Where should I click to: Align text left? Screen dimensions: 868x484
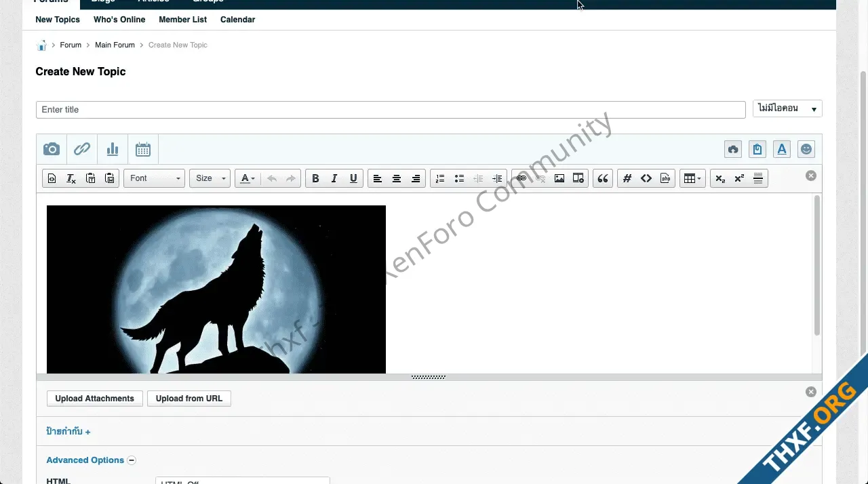(x=378, y=178)
